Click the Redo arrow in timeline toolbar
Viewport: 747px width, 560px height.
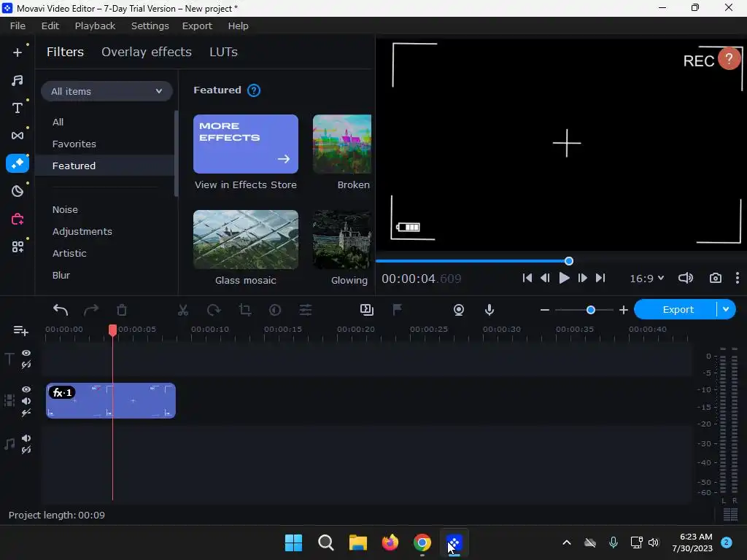[91, 310]
